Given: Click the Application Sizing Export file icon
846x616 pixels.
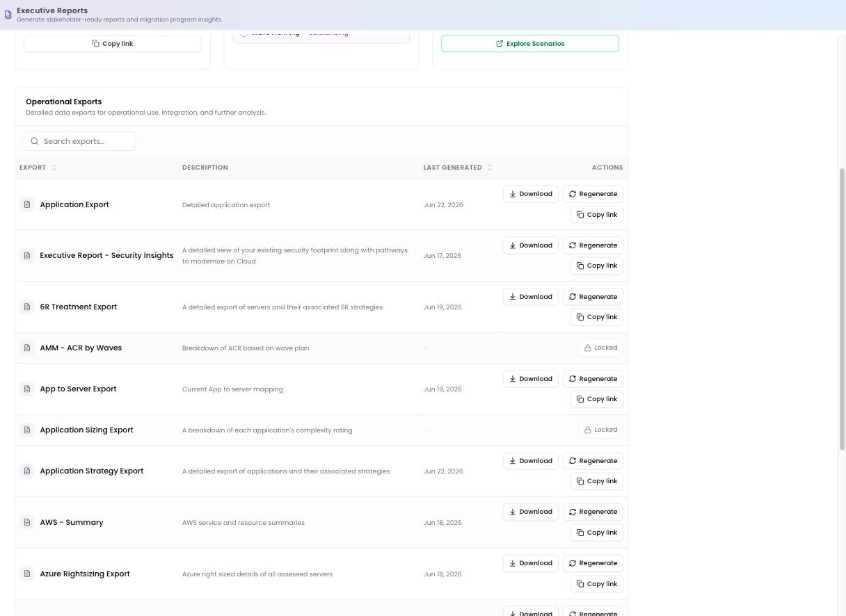Looking at the screenshot, I should click(x=27, y=430).
